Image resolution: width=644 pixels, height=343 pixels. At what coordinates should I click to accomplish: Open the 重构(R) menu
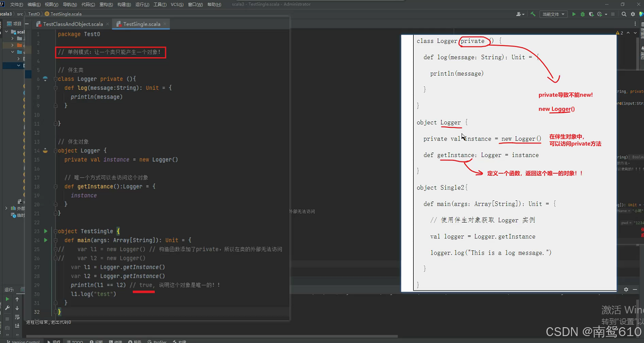click(x=106, y=4)
